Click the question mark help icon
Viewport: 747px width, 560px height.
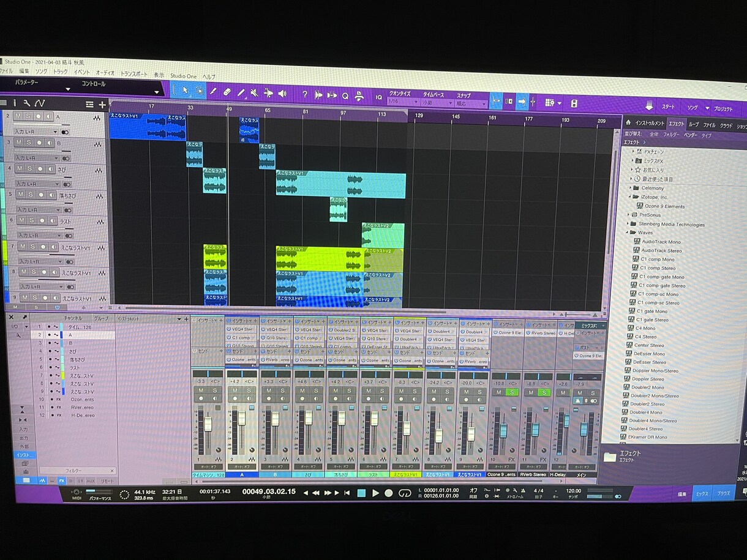(305, 94)
